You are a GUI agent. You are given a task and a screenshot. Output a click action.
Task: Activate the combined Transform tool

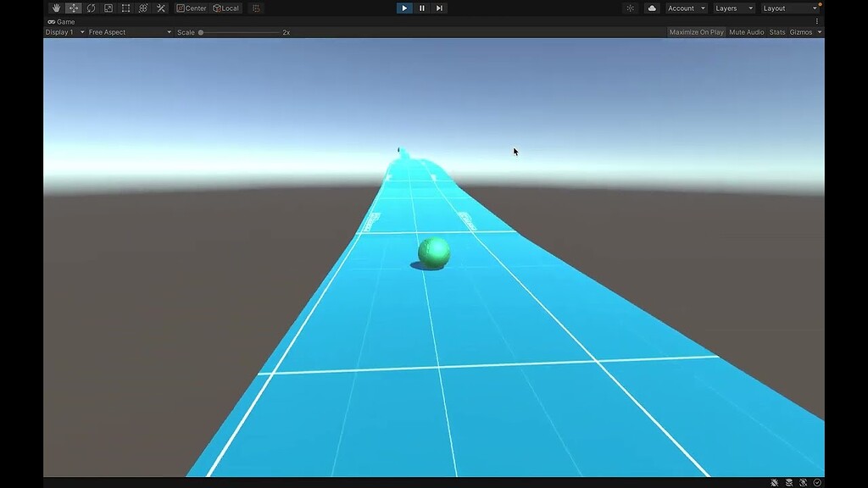click(142, 8)
